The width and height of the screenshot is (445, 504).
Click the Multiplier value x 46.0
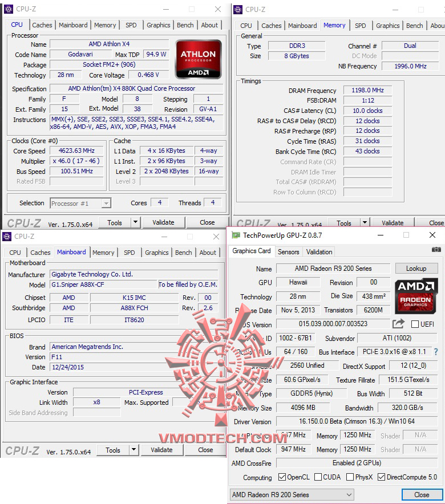pos(76,161)
